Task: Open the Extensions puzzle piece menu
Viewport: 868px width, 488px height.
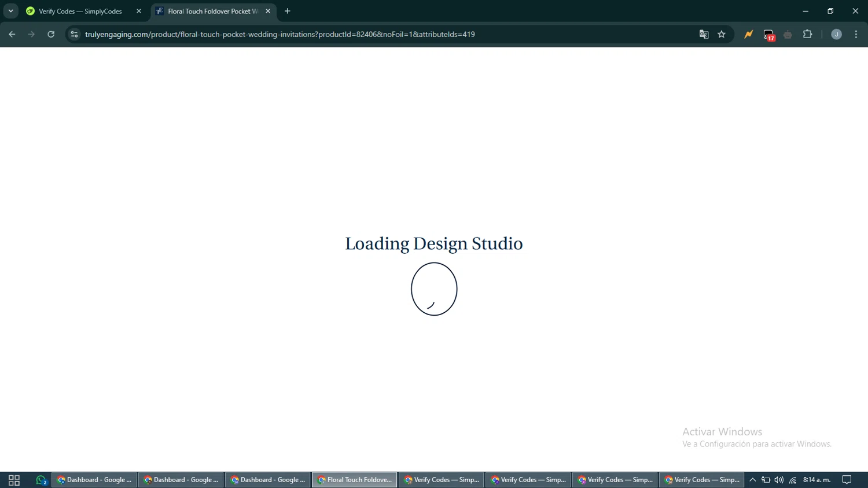Action: (x=808, y=34)
